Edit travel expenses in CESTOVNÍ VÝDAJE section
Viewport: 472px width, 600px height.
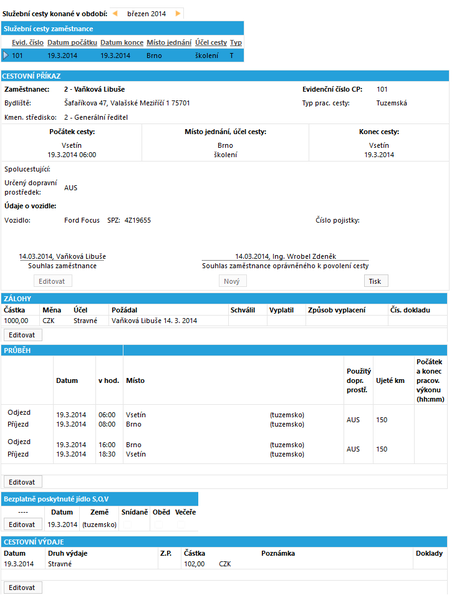coord(22,588)
